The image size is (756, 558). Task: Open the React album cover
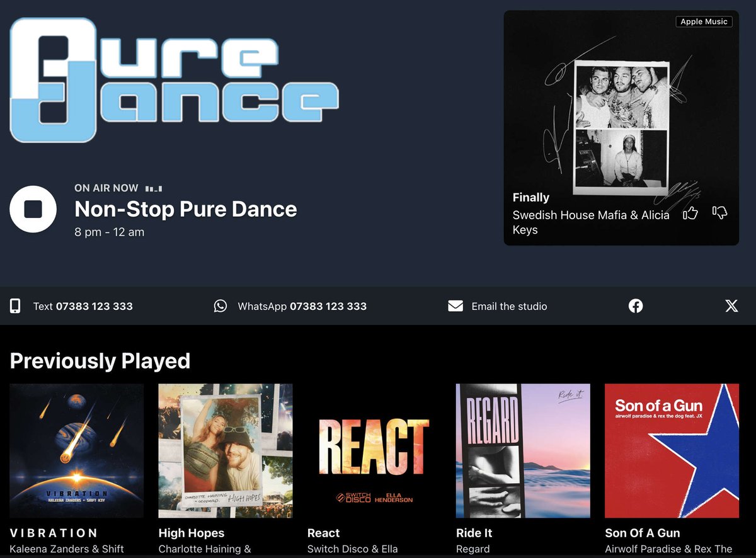pos(374,451)
